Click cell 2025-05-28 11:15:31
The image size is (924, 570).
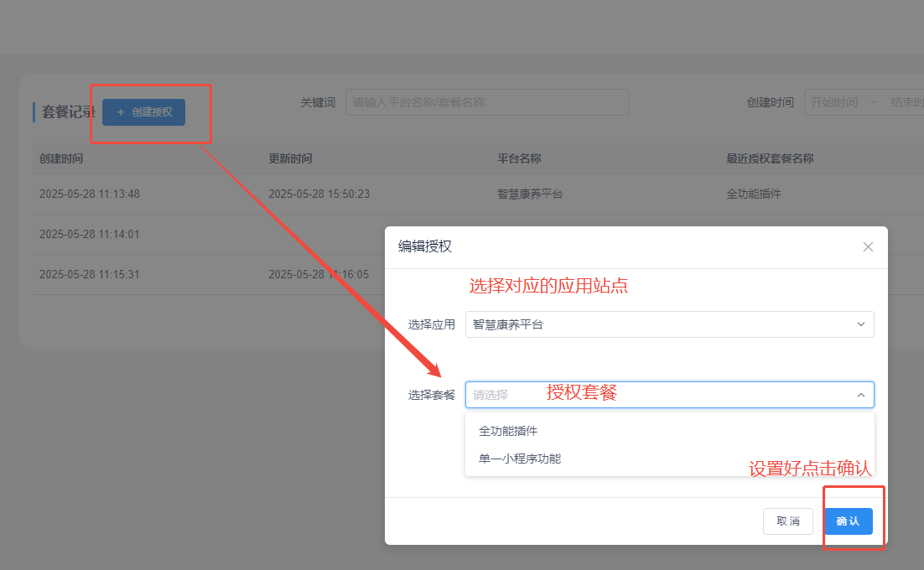(90, 274)
